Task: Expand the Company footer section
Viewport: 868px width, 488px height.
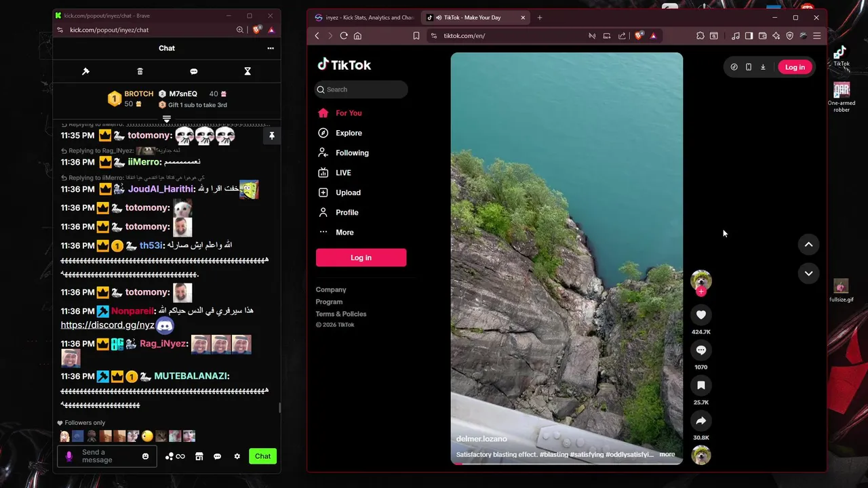Action: coord(331,289)
